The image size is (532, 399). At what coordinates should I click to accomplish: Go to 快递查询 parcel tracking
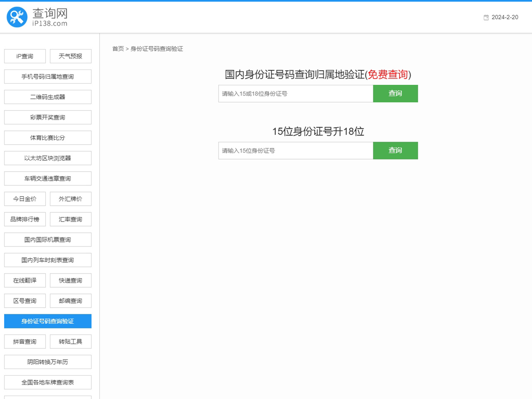pos(70,280)
